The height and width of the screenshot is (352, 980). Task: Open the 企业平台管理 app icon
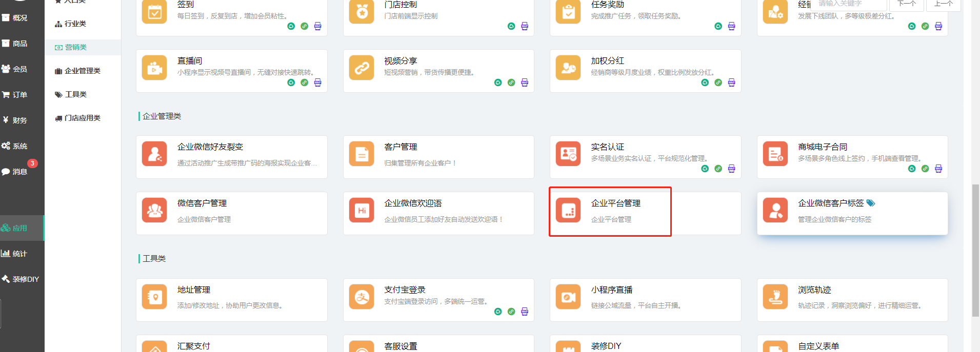tap(568, 211)
